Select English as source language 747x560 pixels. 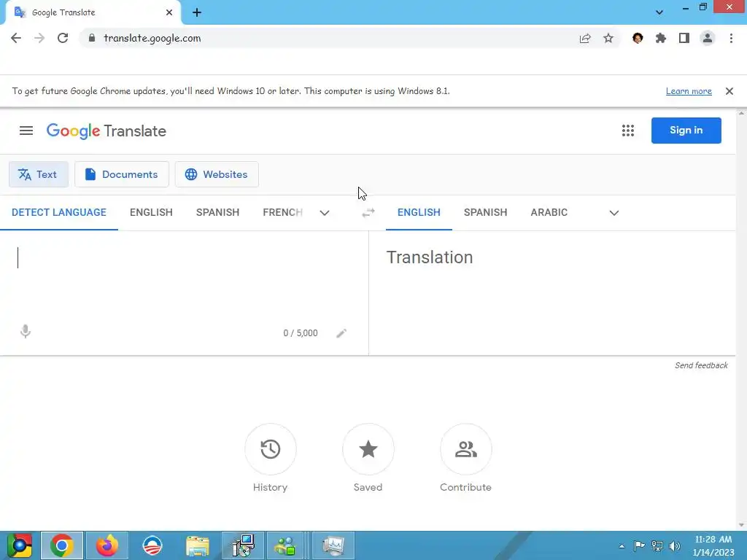(151, 212)
